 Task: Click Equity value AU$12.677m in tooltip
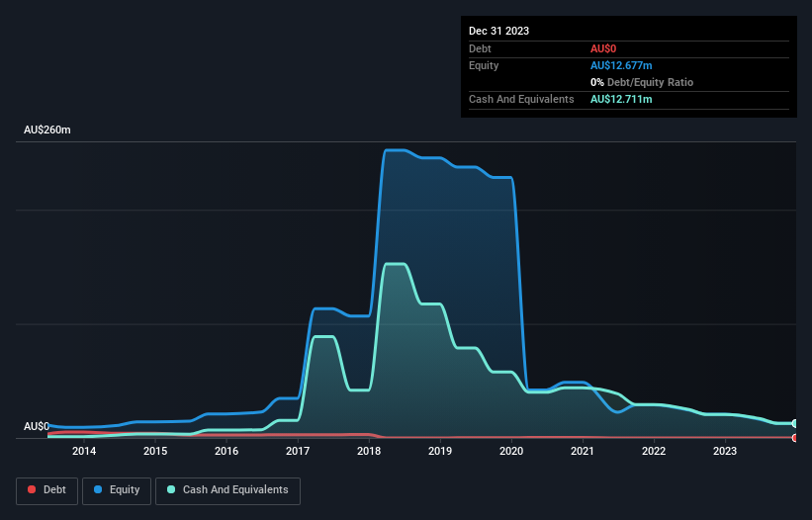coord(621,65)
